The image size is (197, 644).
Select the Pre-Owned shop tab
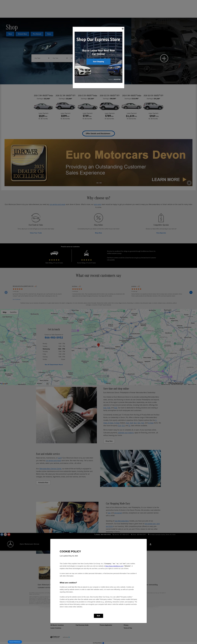pyautogui.click(x=37, y=34)
